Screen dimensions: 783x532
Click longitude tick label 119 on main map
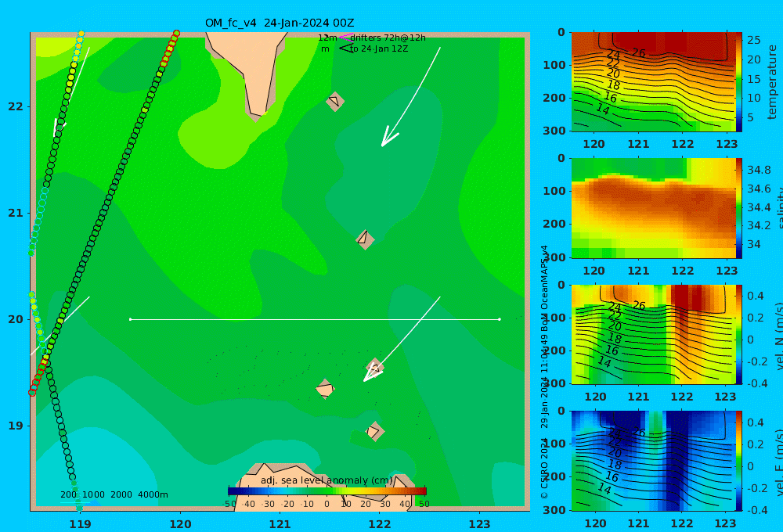point(81,524)
